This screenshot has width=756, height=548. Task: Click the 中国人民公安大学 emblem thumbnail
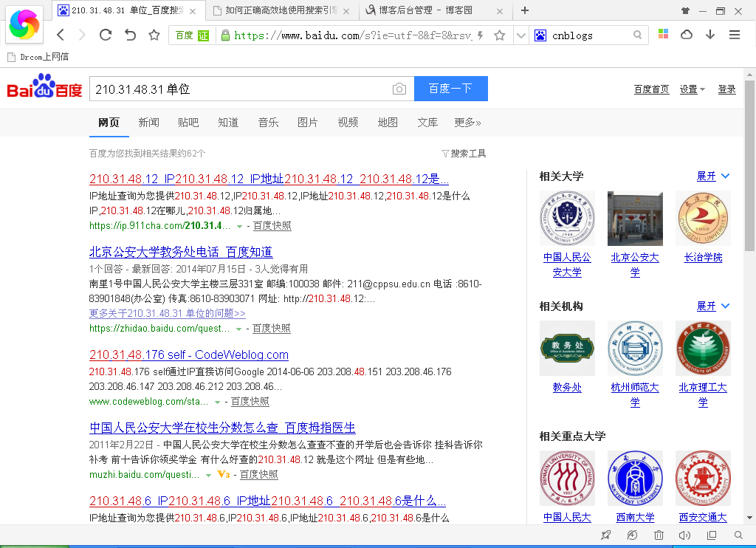tap(567, 218)
